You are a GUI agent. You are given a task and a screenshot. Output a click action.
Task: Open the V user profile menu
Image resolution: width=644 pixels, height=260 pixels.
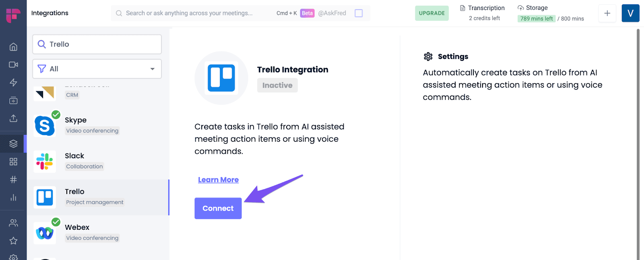click(630, 13)
